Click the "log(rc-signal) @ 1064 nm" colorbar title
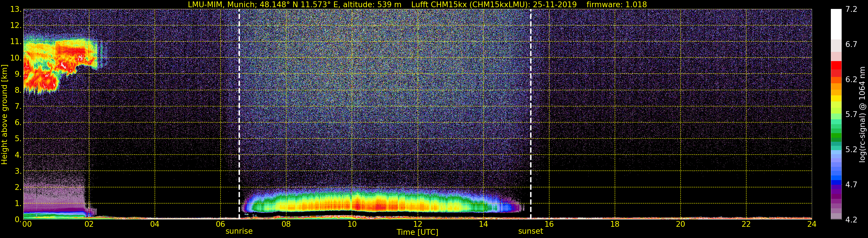This screenshot has height=238, width=868. [862, 115]
